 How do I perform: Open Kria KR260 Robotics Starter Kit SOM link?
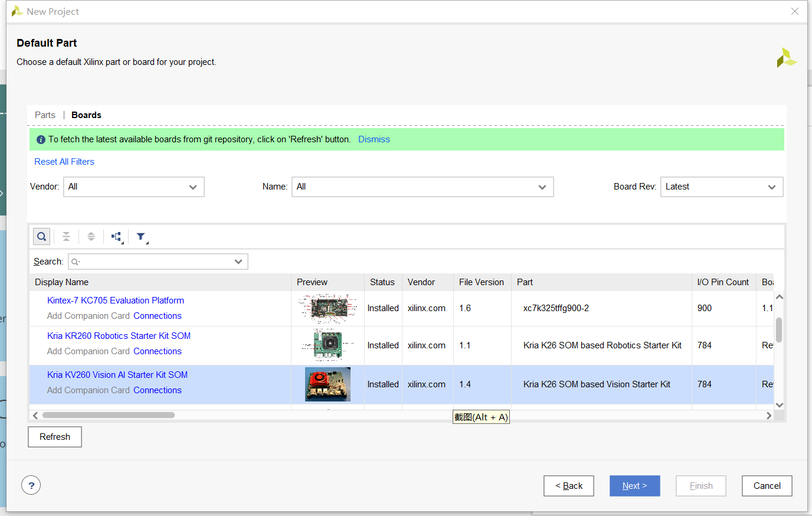click(x=119, y=336)
